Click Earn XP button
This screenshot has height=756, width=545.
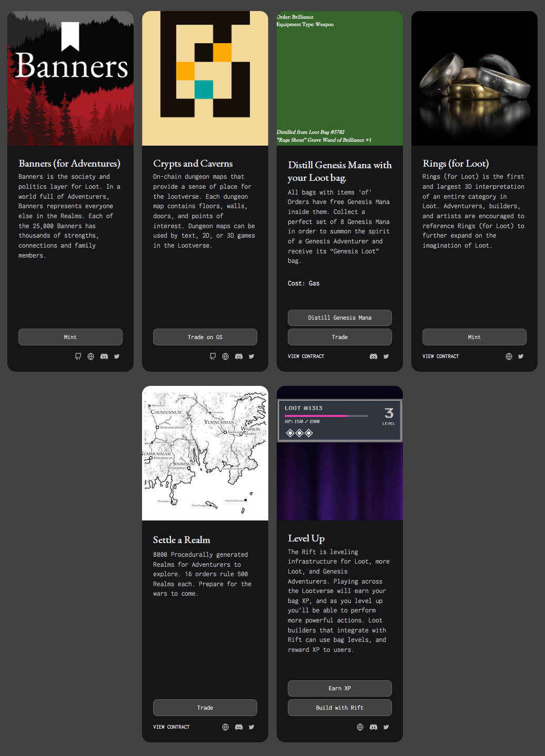coord(340,688)
